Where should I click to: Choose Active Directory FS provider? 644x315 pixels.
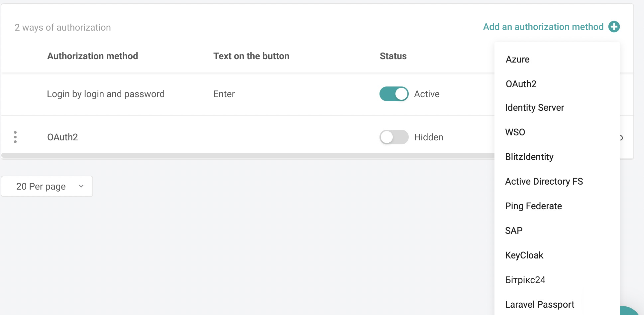[544, 181]
